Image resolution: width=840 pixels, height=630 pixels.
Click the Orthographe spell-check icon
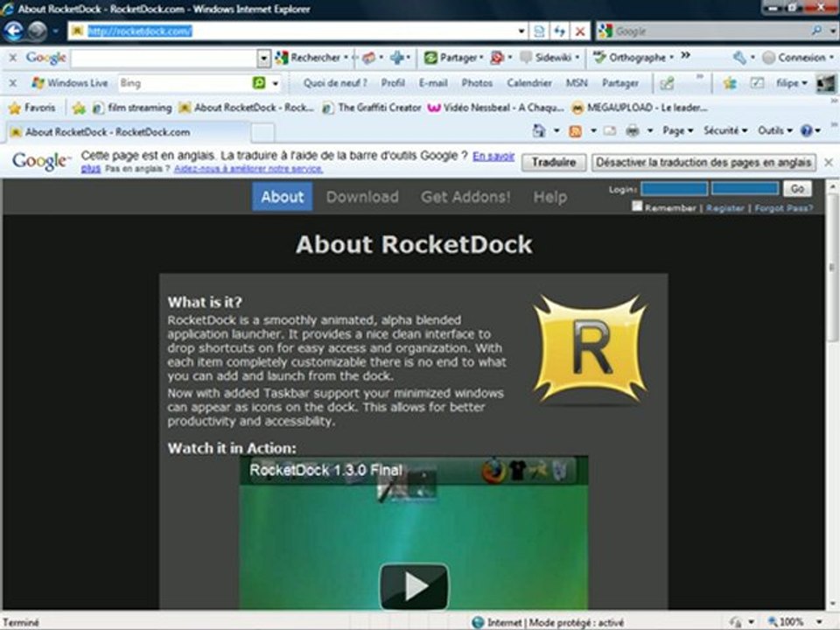[x=599, y=57]
